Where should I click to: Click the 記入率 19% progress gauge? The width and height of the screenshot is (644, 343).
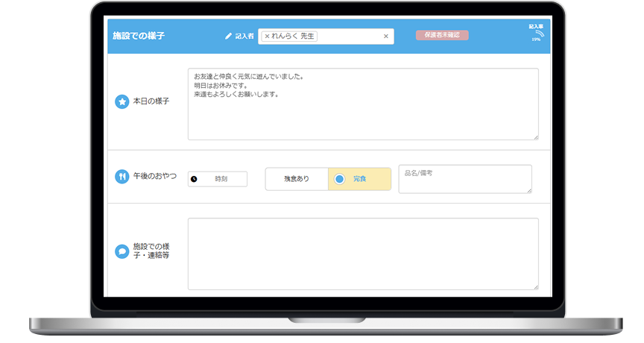pos(537,34)
